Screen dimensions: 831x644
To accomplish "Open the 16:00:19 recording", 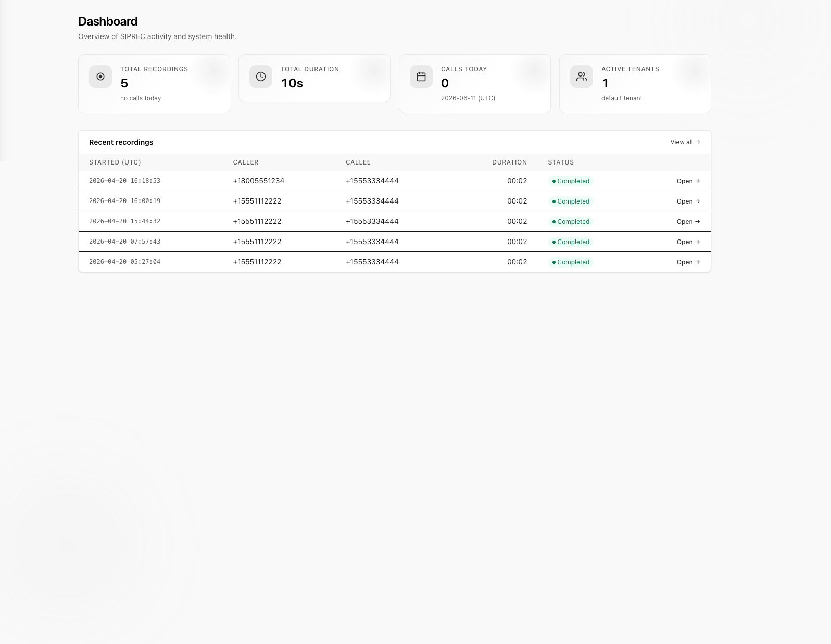I will click(x=688, y=201).
